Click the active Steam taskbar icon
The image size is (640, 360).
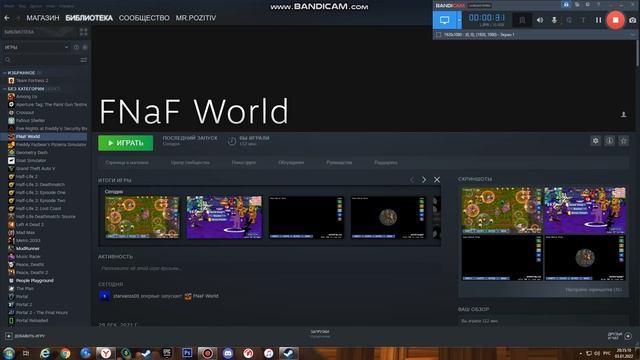coord(289,353)
